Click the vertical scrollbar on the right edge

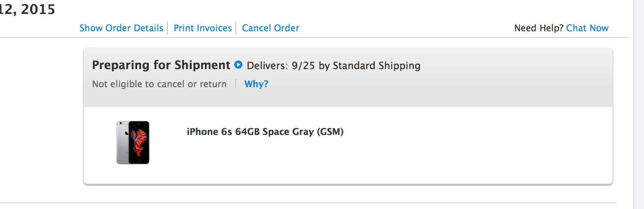[639, 103]
